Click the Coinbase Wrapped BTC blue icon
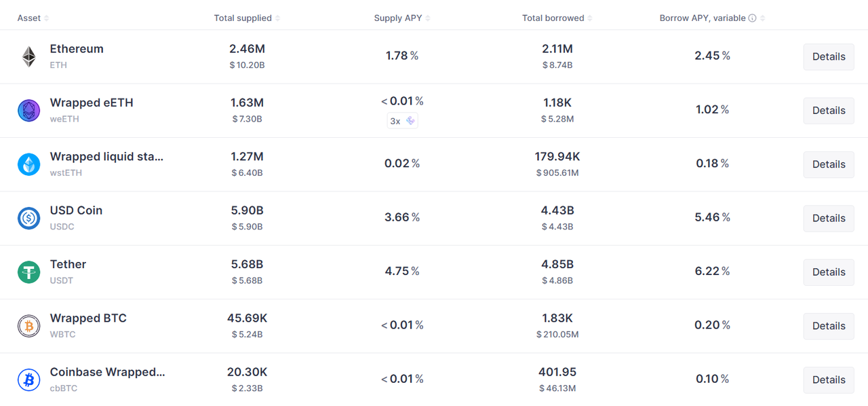The width and height of the screenshot is (868, 406). click(x=28, y=380)
